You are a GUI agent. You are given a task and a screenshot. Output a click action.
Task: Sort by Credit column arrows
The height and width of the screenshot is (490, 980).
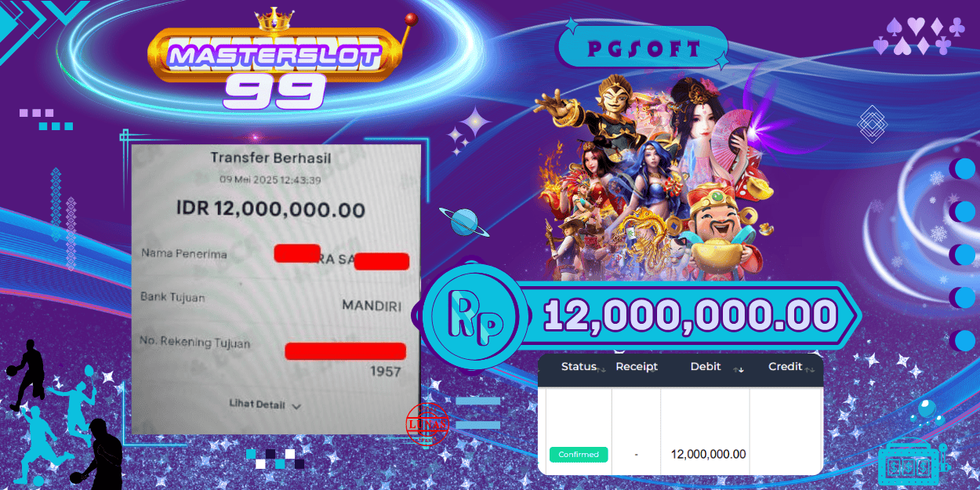810,368
